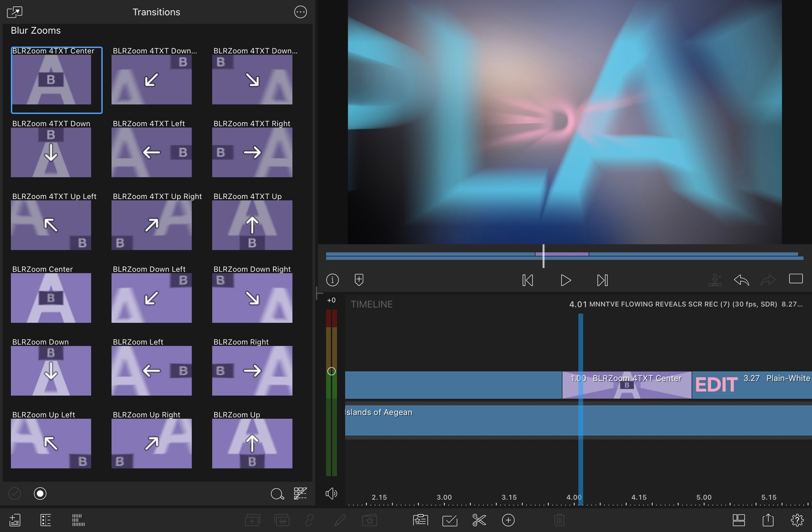Search transitions with magnifier icon
Screen dimensions: 812x532
[277, 494]
